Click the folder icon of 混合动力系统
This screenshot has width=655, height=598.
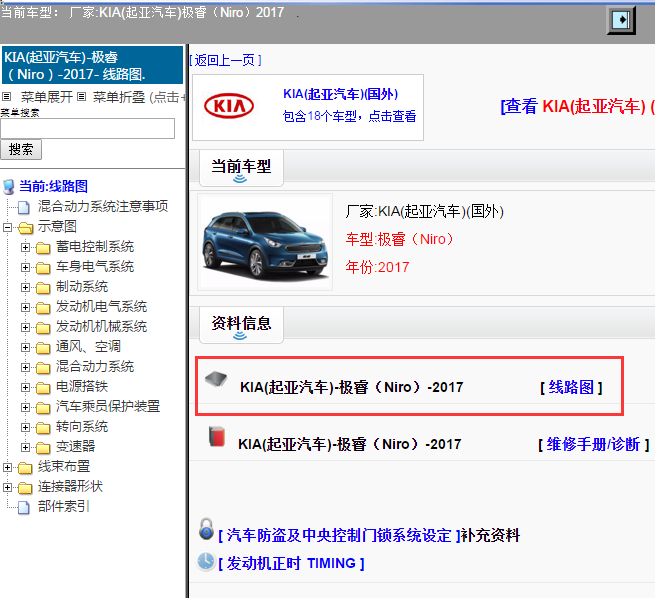tap(43, 368)
